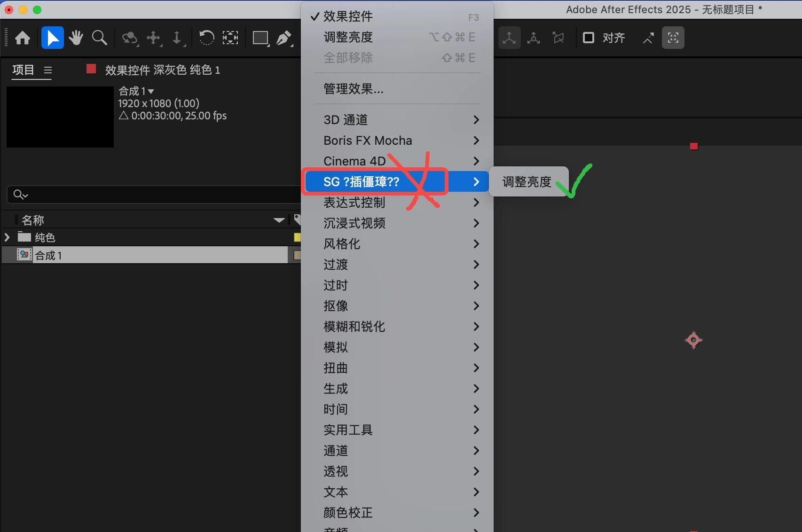
Task: Open the 过渡 submenu
Action: click(x=397, y=265)
